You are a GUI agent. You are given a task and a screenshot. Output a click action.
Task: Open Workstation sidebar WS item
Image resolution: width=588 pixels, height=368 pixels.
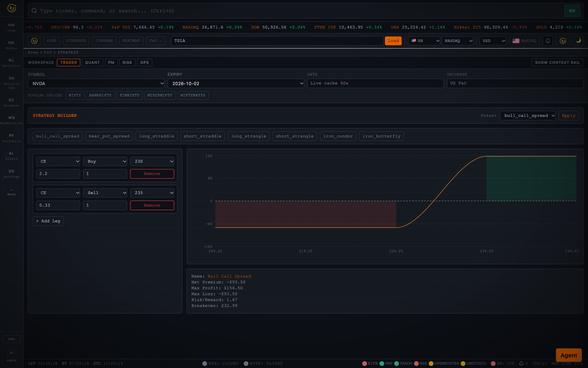coord(12,120)
